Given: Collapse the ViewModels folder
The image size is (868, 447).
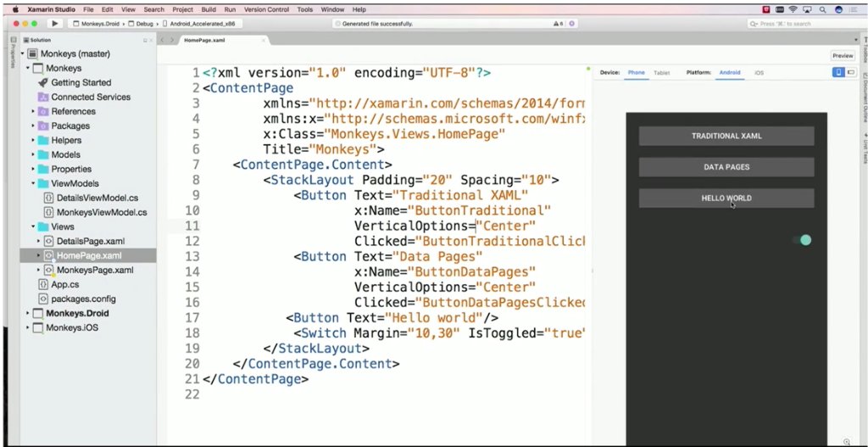Looking at the screenshot, I should (x=33, y=183).
